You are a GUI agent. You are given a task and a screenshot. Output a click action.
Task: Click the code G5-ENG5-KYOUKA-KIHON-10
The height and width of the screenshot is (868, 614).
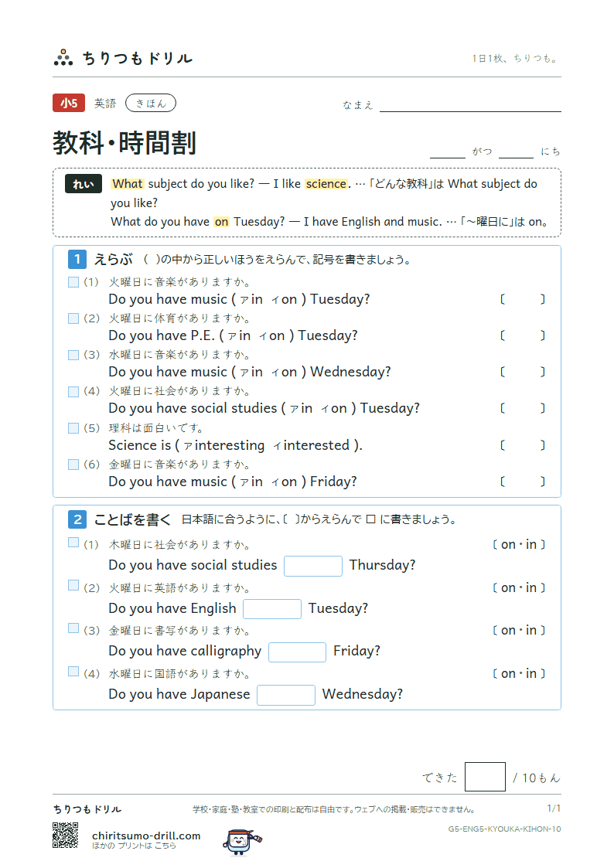(x=504, y=829)
